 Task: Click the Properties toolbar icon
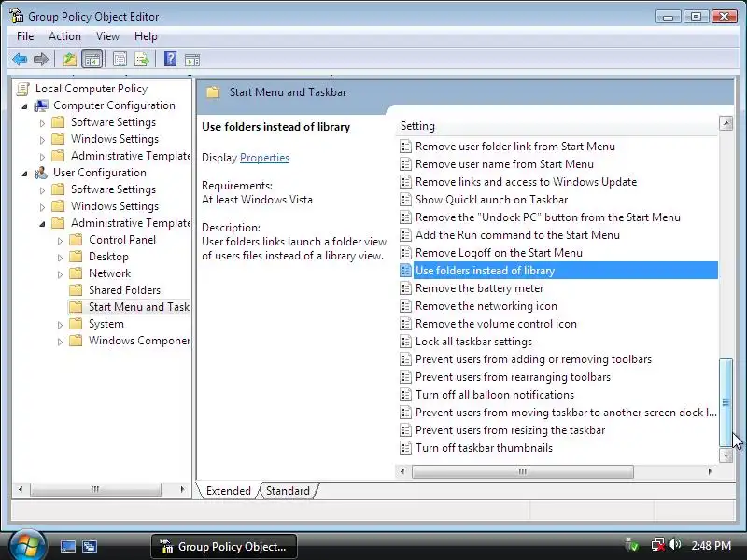120,60
